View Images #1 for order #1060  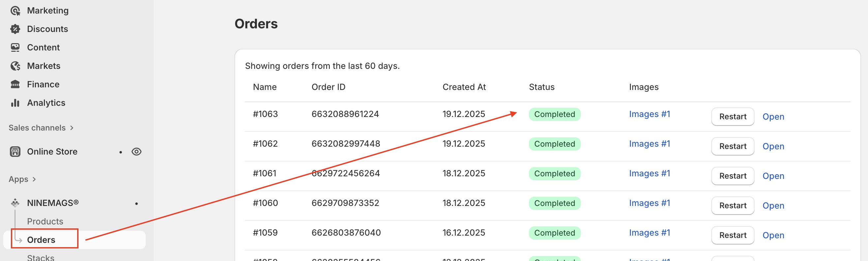click(649, 203)
